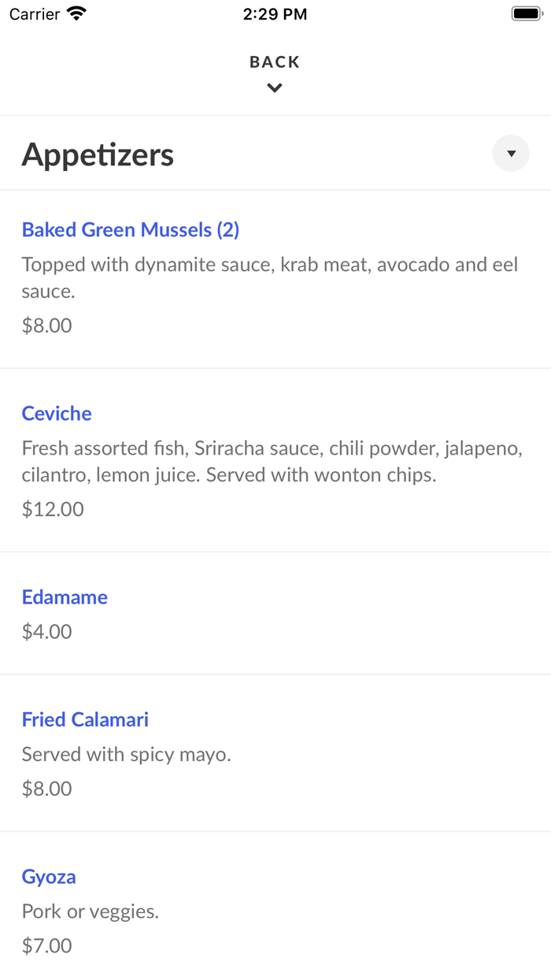Click the Wi-Fi status icon

(x=76, y=13)
